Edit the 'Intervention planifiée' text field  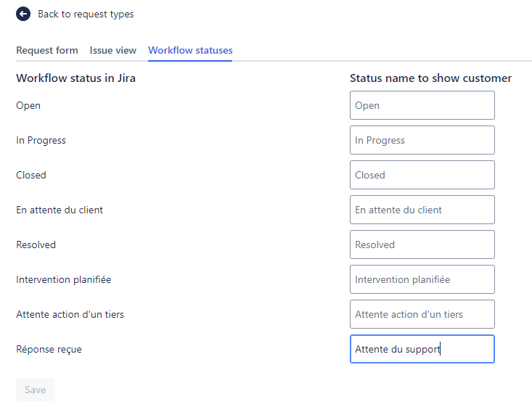[422, 279]
